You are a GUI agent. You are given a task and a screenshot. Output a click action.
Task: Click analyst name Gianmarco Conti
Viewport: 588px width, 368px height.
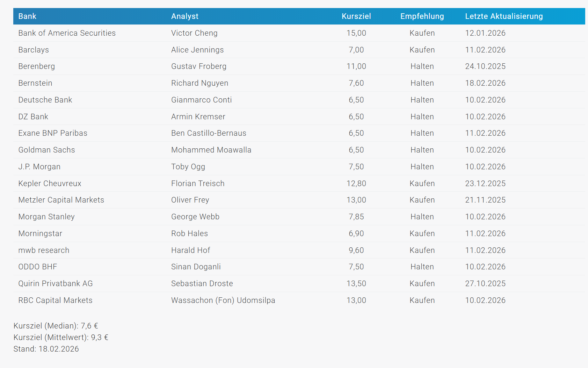pos(202,100)
